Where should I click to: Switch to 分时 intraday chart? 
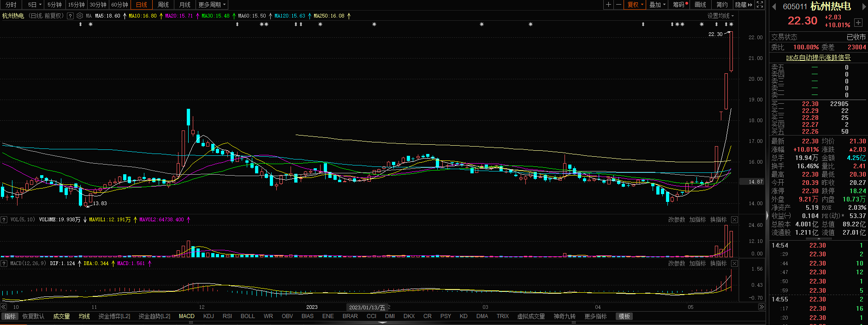tap(11, 5)
